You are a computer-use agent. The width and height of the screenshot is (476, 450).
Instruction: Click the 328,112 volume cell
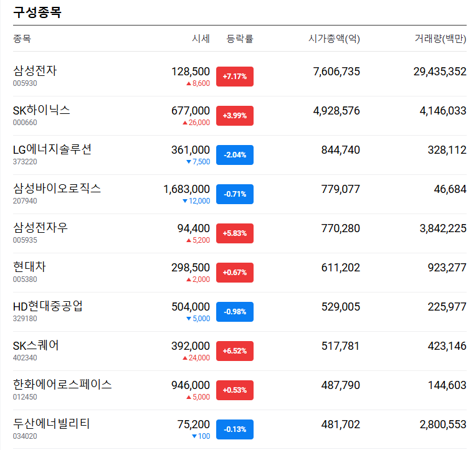tap(447, 150)
